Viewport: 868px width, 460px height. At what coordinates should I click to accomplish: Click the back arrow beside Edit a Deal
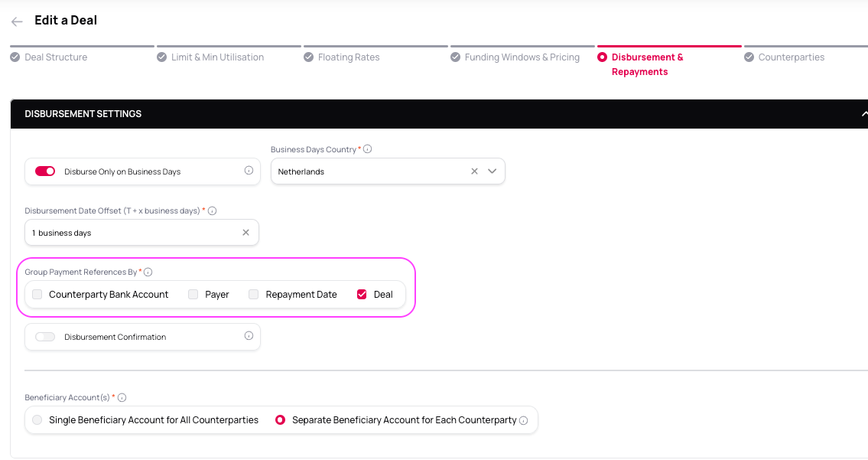tap(17, 21)
